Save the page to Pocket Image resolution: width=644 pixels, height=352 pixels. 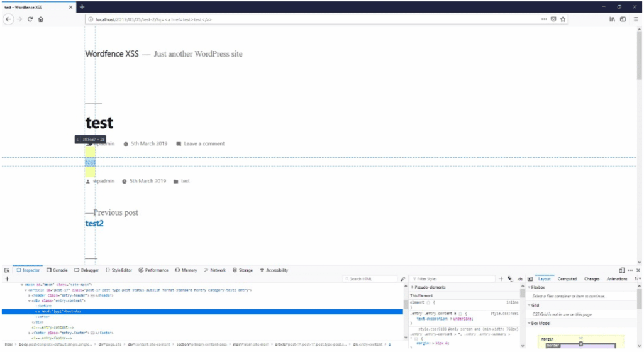553,19
